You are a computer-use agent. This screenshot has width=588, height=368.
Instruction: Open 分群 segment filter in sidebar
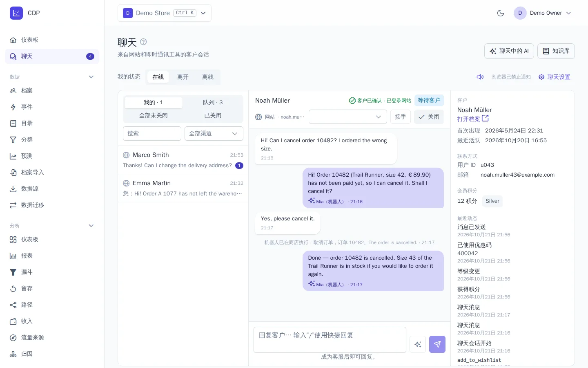(x=52, y=140)
